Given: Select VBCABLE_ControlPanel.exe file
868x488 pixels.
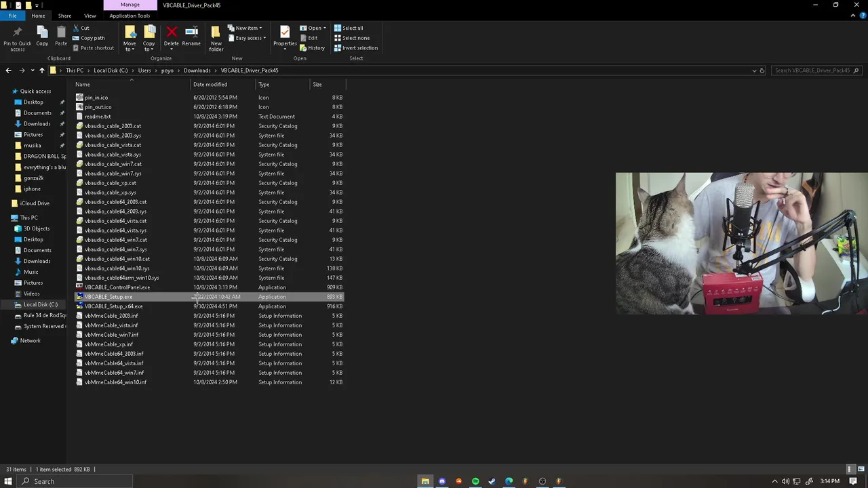Looking at the screenshot, I should tap(117, 287).
